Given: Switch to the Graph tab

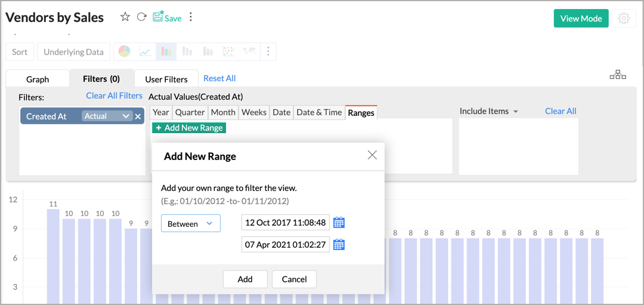Looking at the screenshot, I should coord(38,79).
